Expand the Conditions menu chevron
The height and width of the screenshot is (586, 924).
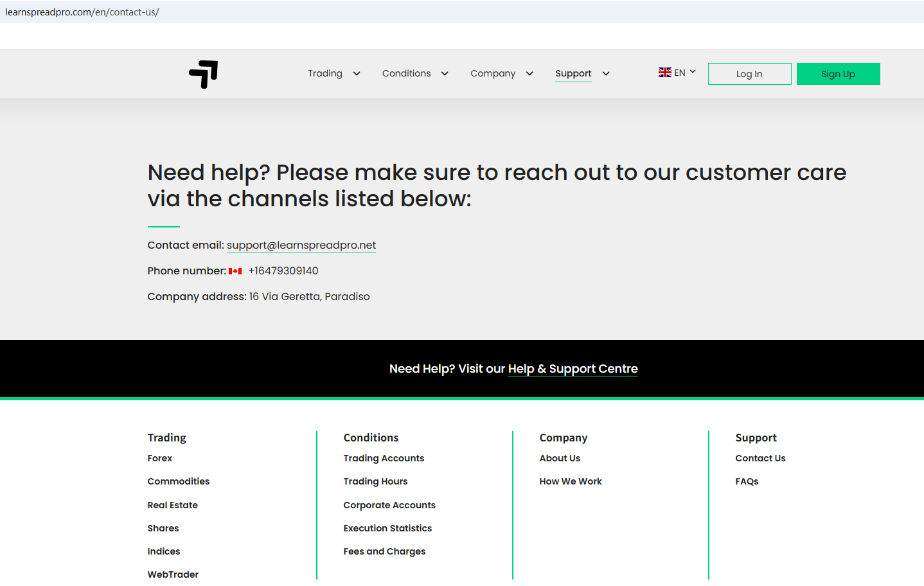pyautogui.click(x=445, y=74)
